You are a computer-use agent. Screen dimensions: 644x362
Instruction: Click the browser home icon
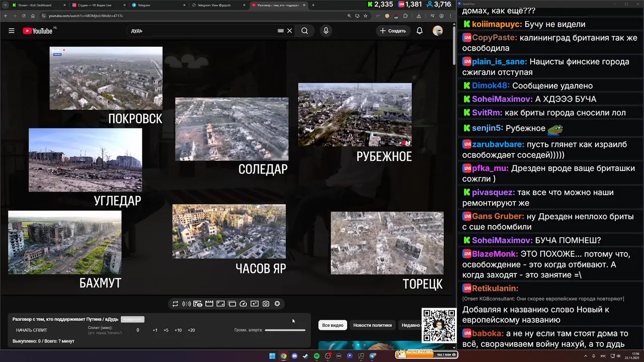click(x=33, y=16)
